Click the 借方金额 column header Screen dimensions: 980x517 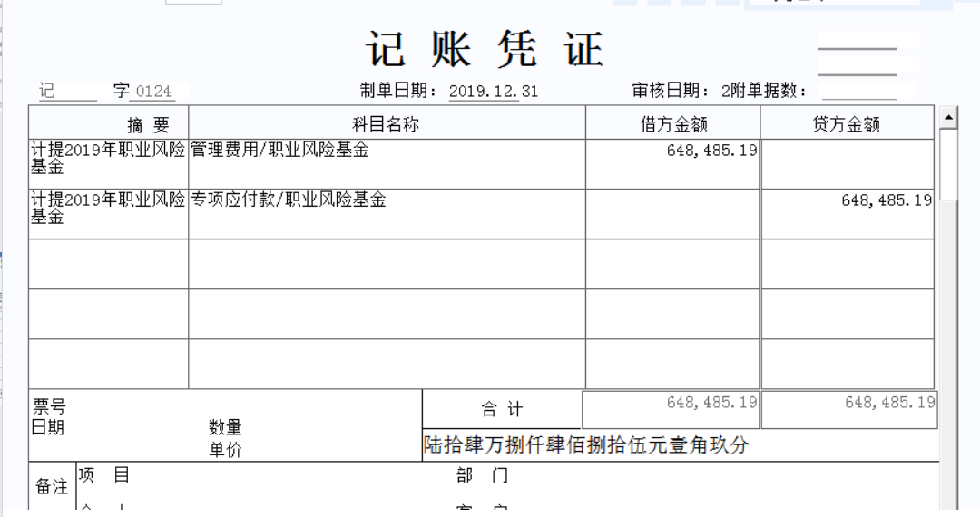pos(672,124)
